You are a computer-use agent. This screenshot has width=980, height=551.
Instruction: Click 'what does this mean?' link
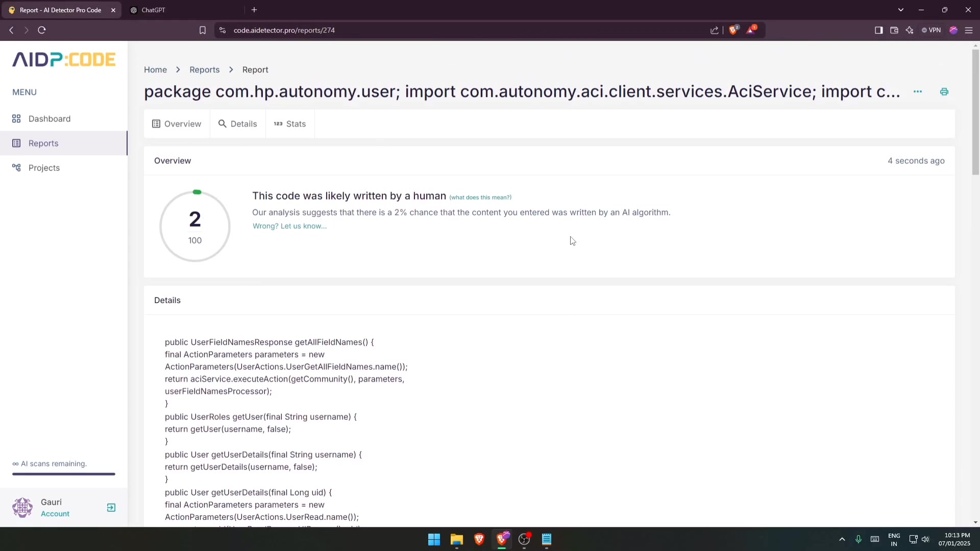(480, 197)
